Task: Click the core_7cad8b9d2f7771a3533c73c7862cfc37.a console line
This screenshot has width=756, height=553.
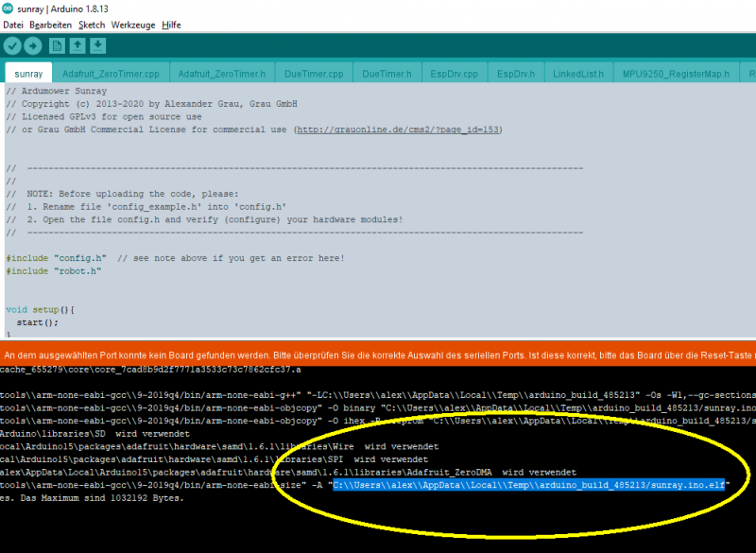Action: pyautogui.click(x=150, y=370)
